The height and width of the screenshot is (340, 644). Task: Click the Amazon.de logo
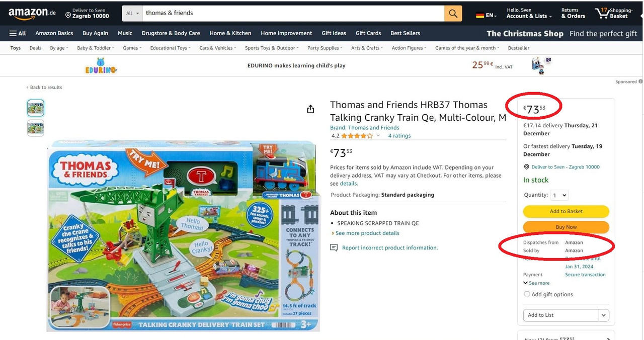click(x=32, y=14)
